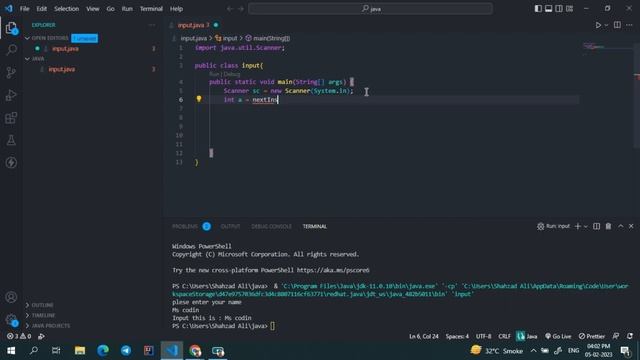The height and width of the screenshot is (360, 640).
Task: Run Java with the play button
Action: pyautogui.click(x=598, y=25)
